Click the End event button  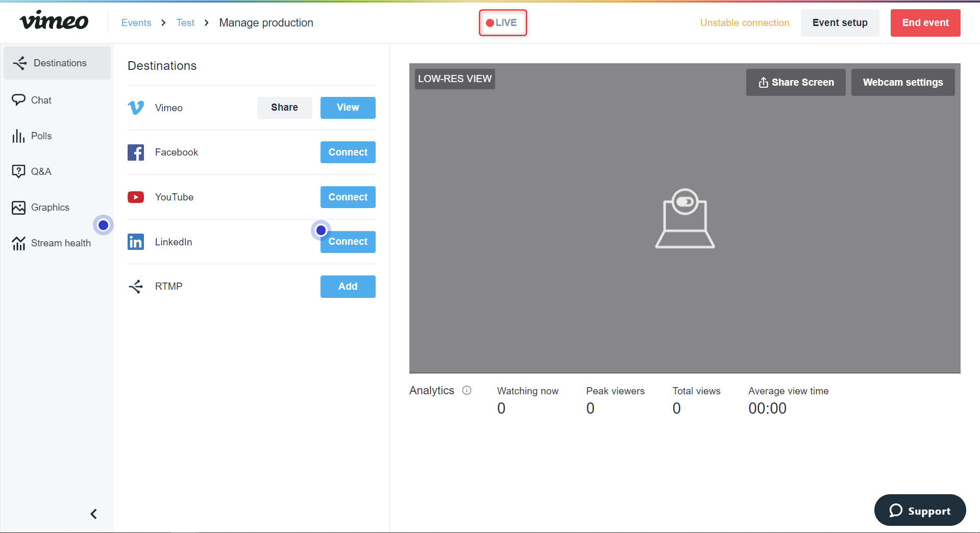pos(925,23)
